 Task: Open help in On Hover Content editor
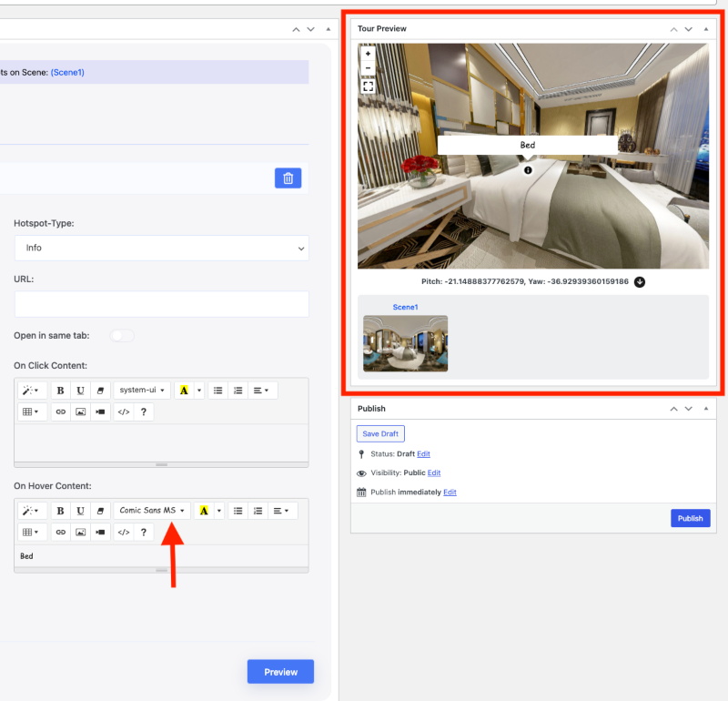point(144,532)
